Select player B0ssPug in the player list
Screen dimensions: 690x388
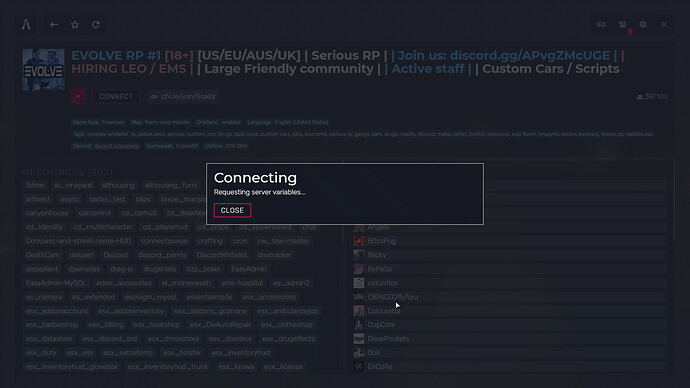[x=509, y=241]
